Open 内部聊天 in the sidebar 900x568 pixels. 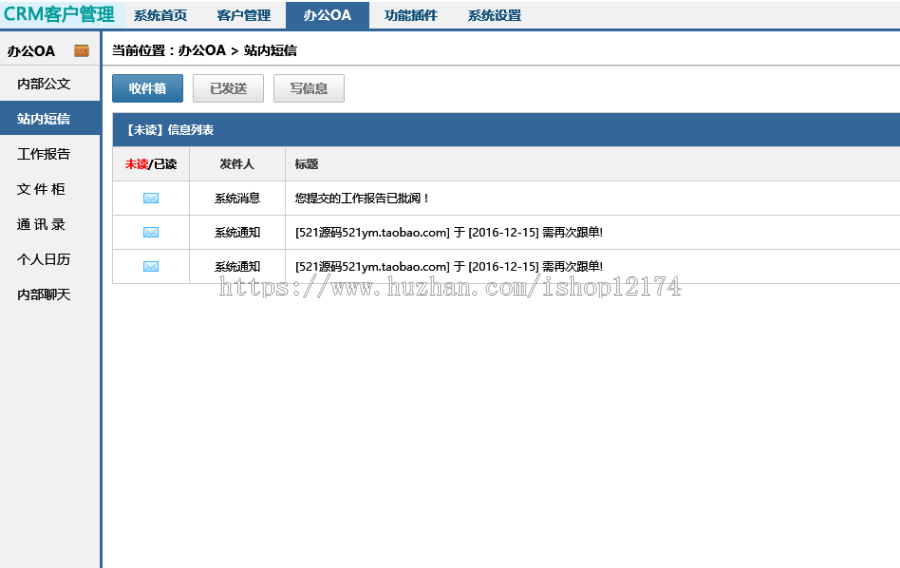44,294
